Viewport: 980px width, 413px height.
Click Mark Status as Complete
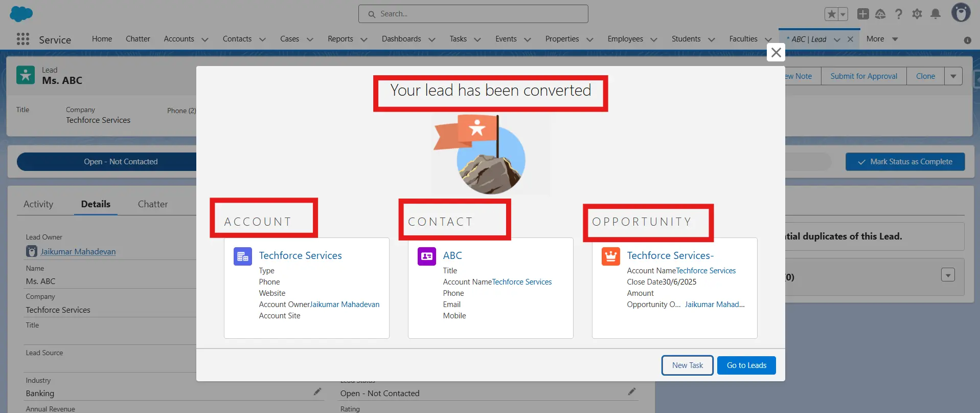pos(905,162)
